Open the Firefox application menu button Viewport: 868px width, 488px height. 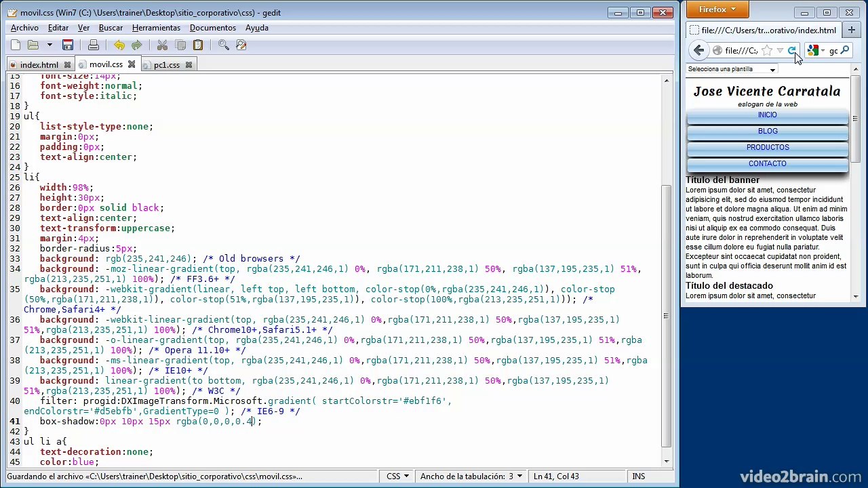[x=717, y=9]
